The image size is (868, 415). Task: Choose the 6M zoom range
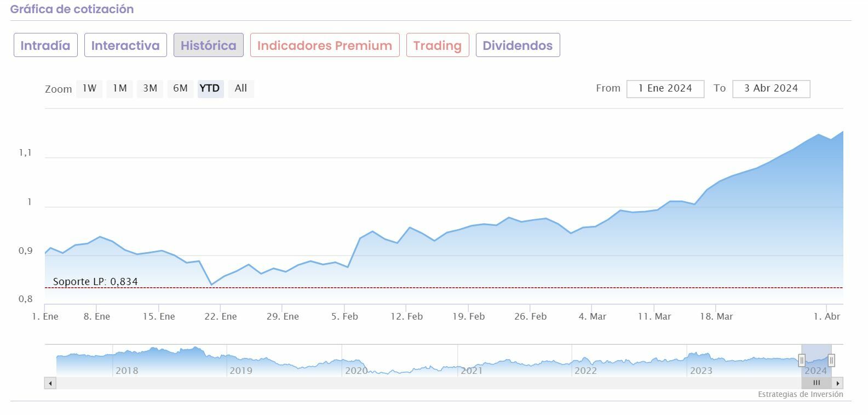(x=180, y=88)
